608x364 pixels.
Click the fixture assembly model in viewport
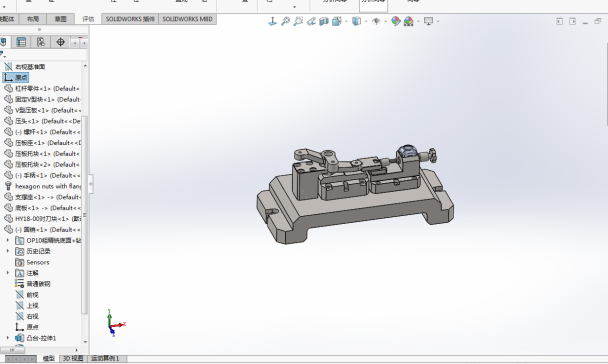point(355,194)
